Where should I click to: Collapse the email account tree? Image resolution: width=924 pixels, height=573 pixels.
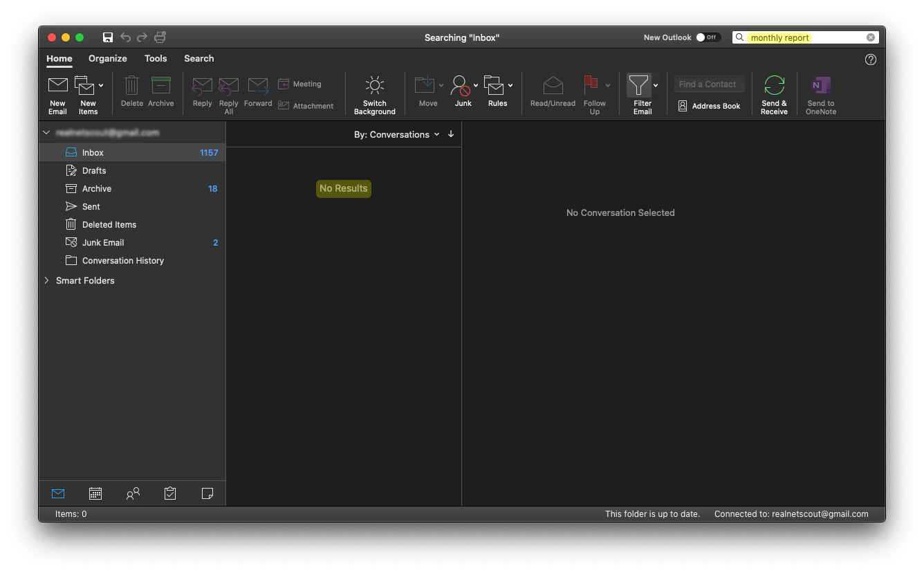(x=46, y=132)
